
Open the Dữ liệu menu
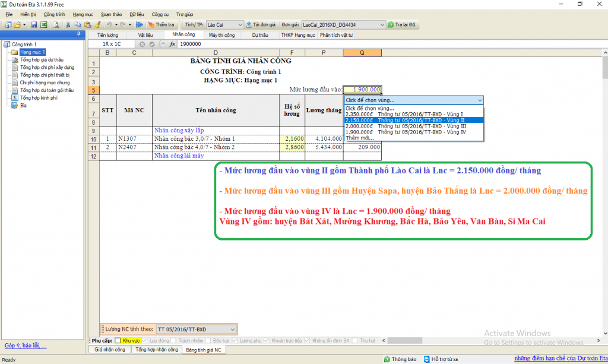click(136, 14)
